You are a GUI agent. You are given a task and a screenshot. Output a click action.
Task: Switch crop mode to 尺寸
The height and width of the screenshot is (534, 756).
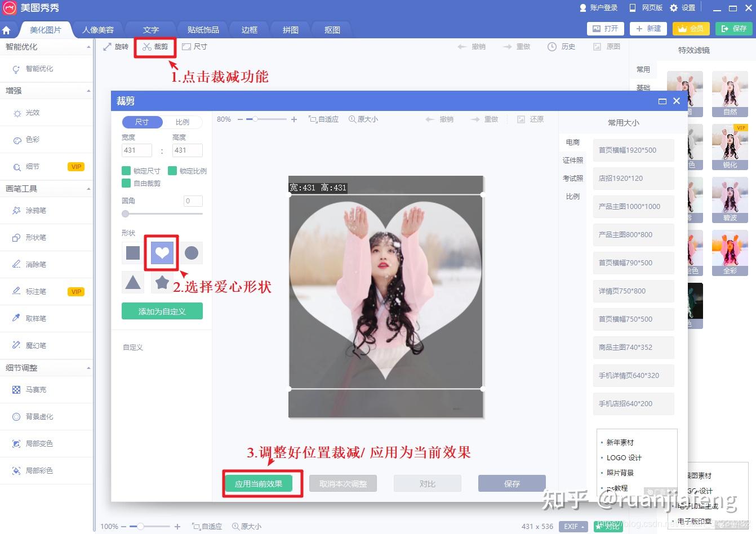(142, 122)
